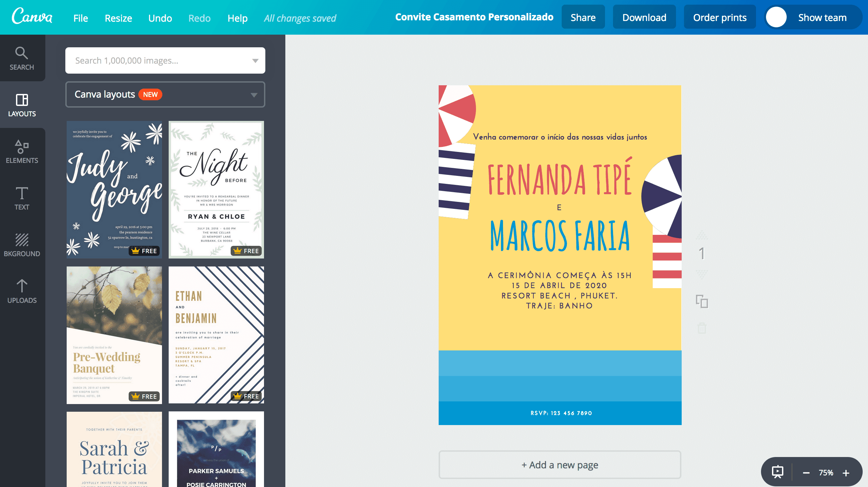Screen dimensions: 868x487
Task: Select the Parker Samuels layout
Action: 216,449
